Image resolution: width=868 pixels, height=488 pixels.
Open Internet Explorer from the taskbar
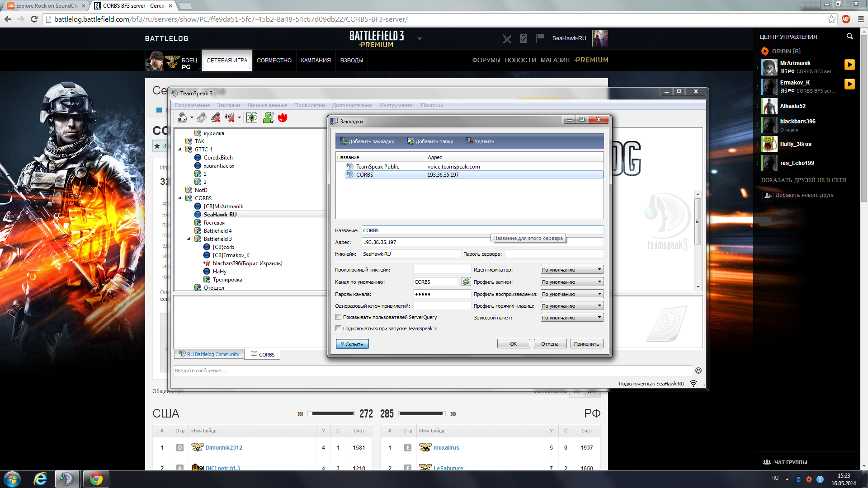point(40,479)
